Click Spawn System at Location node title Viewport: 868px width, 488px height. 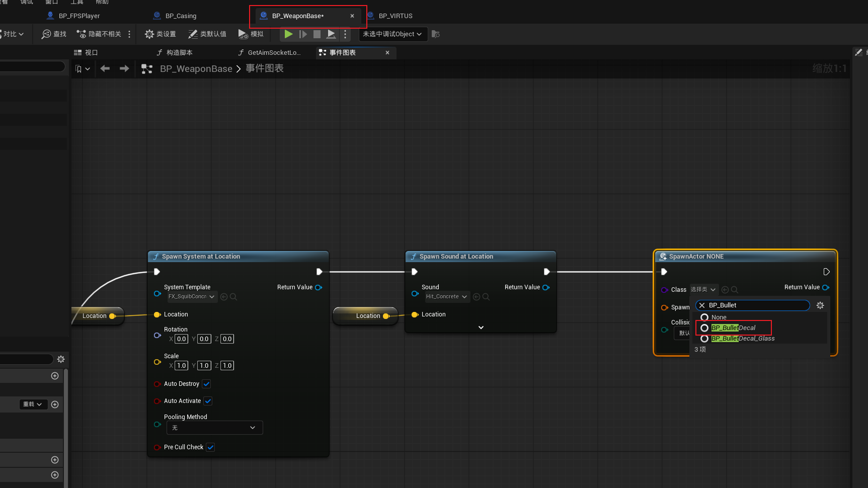201,257
